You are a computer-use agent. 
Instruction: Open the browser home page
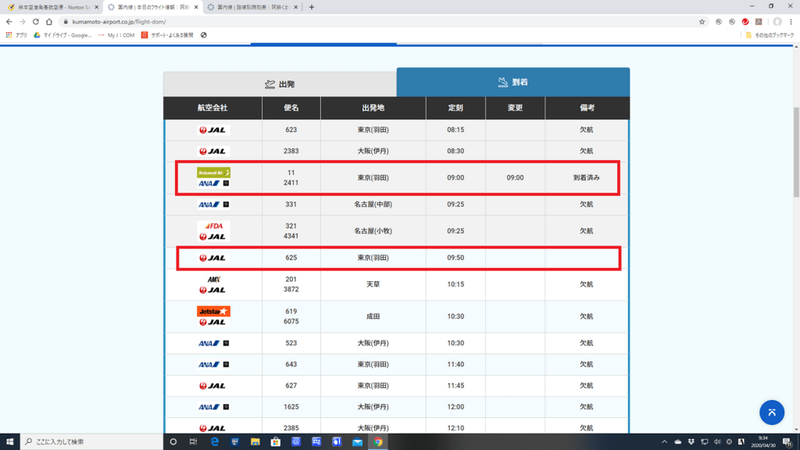(49, 22)
